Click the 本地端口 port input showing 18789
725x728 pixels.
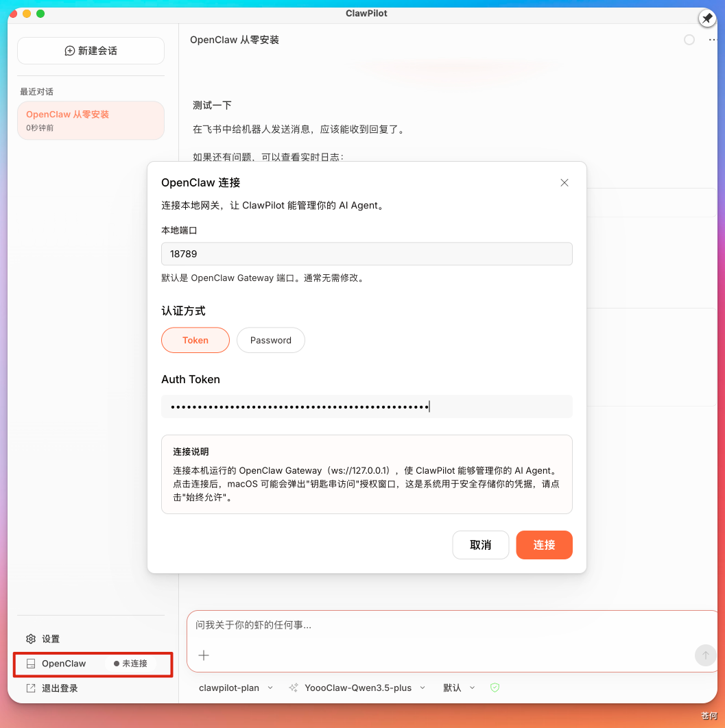(366, 254)
